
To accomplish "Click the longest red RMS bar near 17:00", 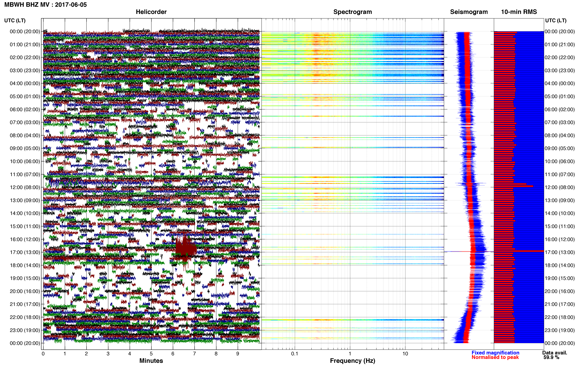I will click(519, 251).
